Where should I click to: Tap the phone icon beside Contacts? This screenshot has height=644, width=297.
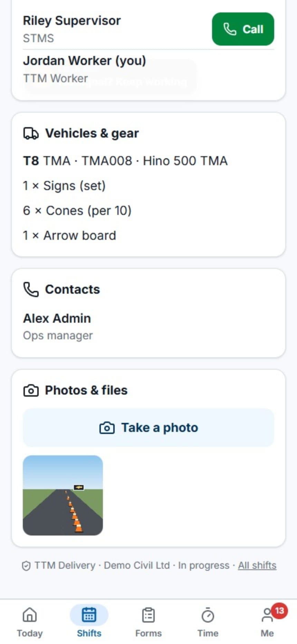click(x=31, y=290)
